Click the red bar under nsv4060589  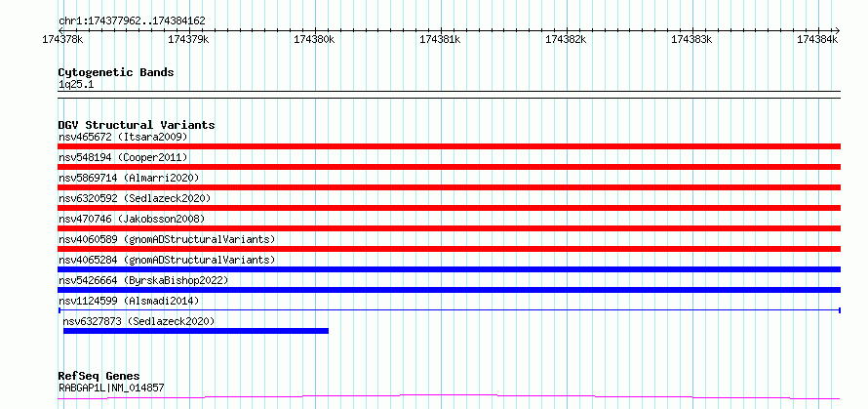[x=449, y=249]
